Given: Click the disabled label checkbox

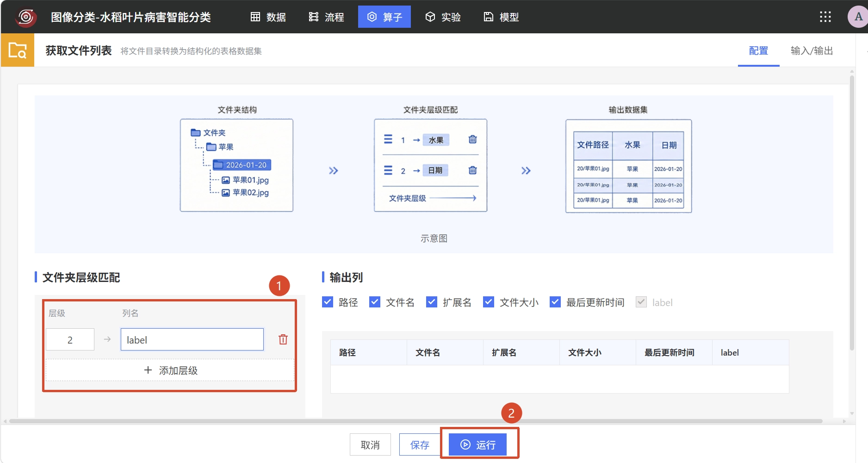Looking at the screenshot, I should pyautogui.click(x=641, y=302).
